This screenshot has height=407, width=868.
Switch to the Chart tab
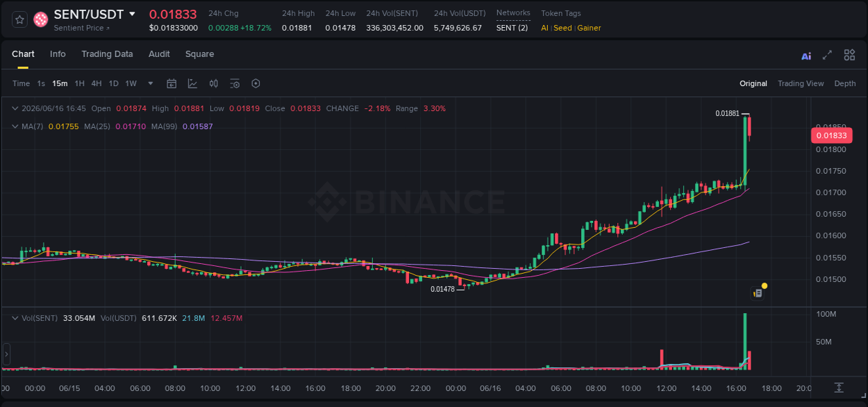pos(23,54)
